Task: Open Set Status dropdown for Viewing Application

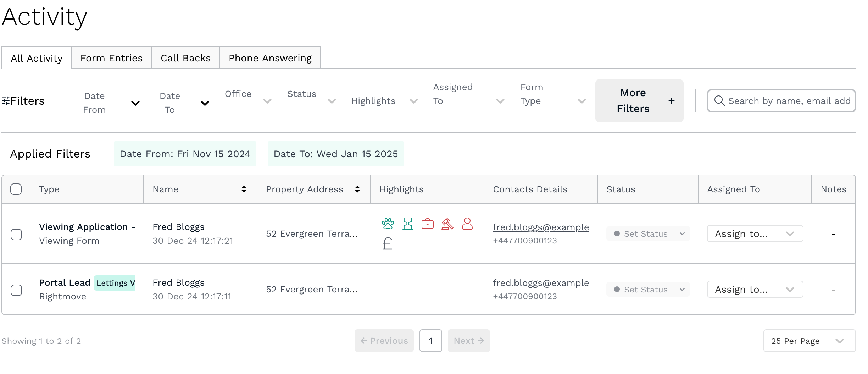Action: pos(648,234)
